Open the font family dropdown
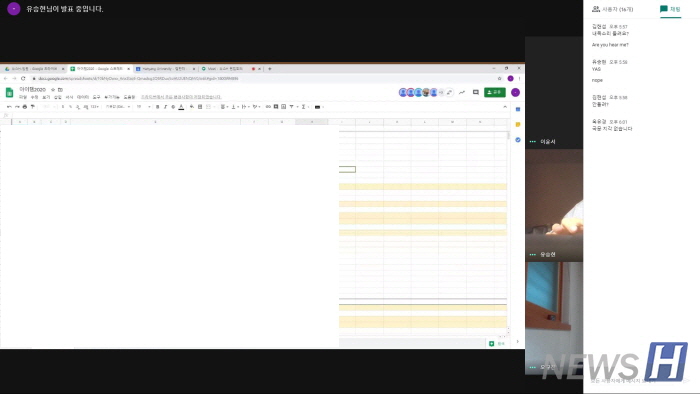Screen dimensions: 700x394 [x=117, y=107]
